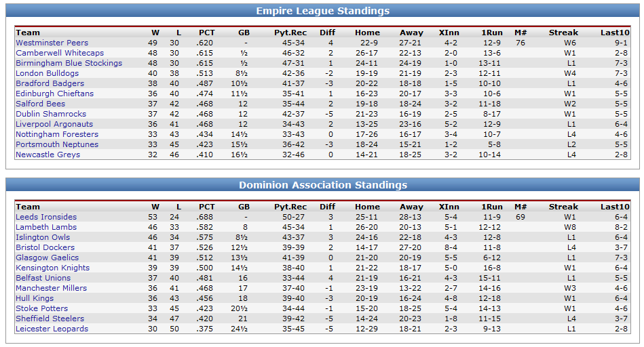Select the Sheffield Steelers team
Screen dimensions: 644x347
tap(50, 319)
